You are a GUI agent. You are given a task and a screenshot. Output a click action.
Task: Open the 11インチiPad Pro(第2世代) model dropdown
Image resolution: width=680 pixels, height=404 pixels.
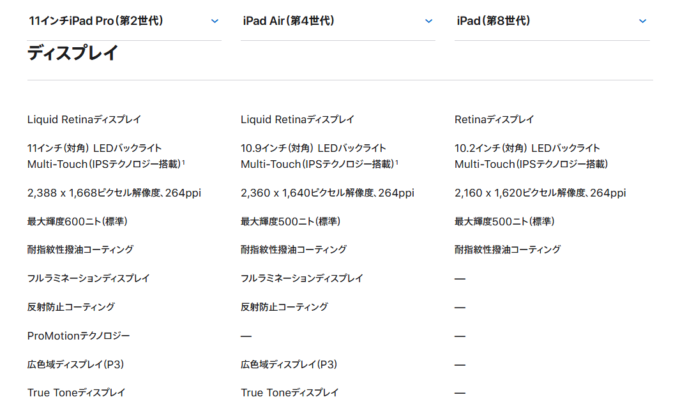(124, 21)
